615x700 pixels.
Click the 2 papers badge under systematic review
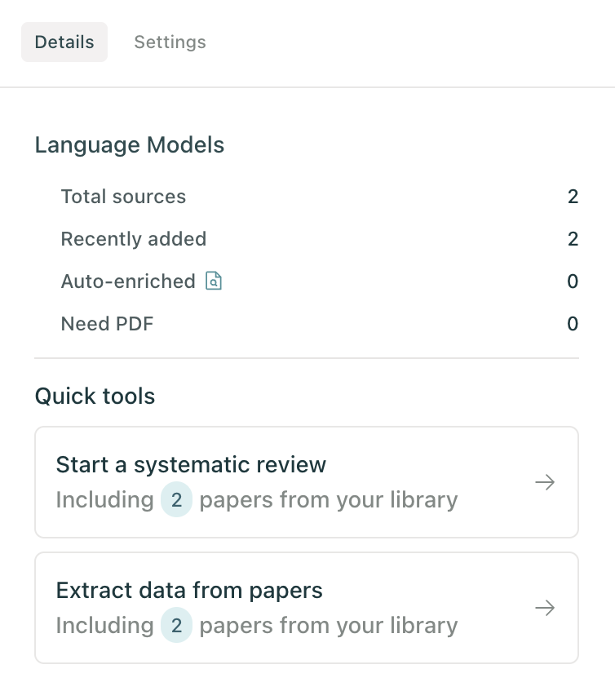176,499
